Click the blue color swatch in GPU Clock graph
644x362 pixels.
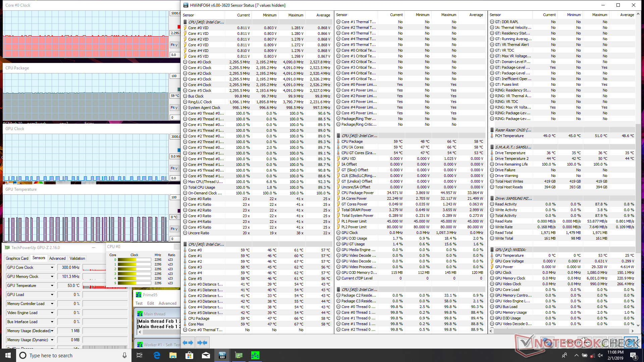[179, 150]
